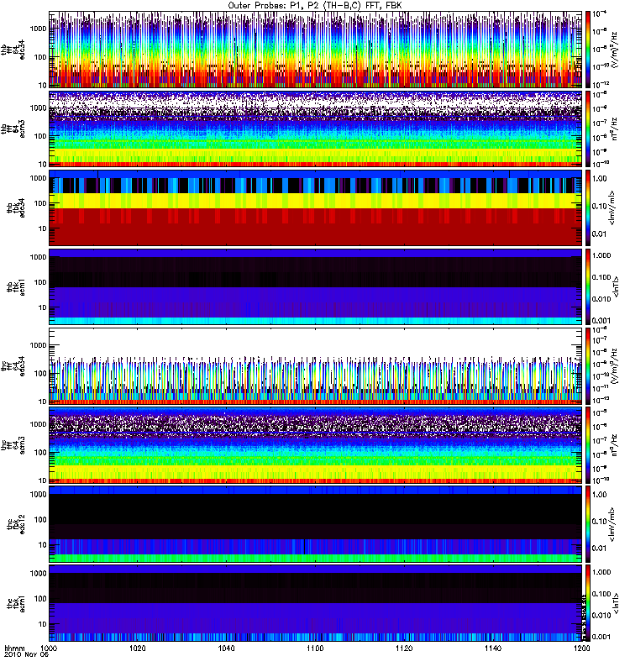
Task: Click the color bar of thc fbk edc12 panel
Action: [588, 524]
